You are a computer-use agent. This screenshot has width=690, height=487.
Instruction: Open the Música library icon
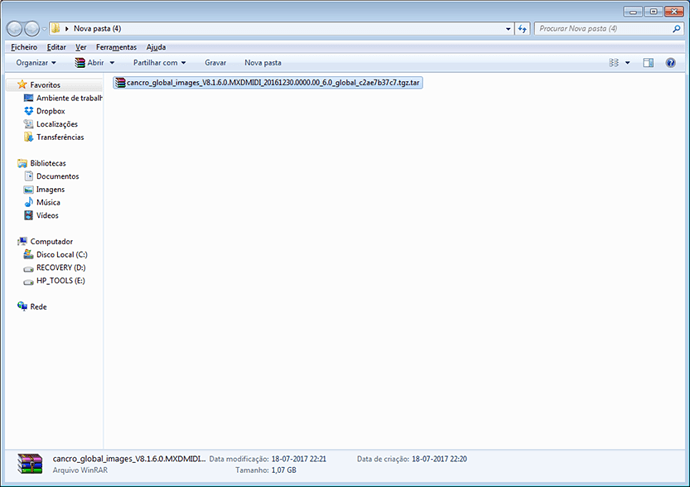point(28,202)
